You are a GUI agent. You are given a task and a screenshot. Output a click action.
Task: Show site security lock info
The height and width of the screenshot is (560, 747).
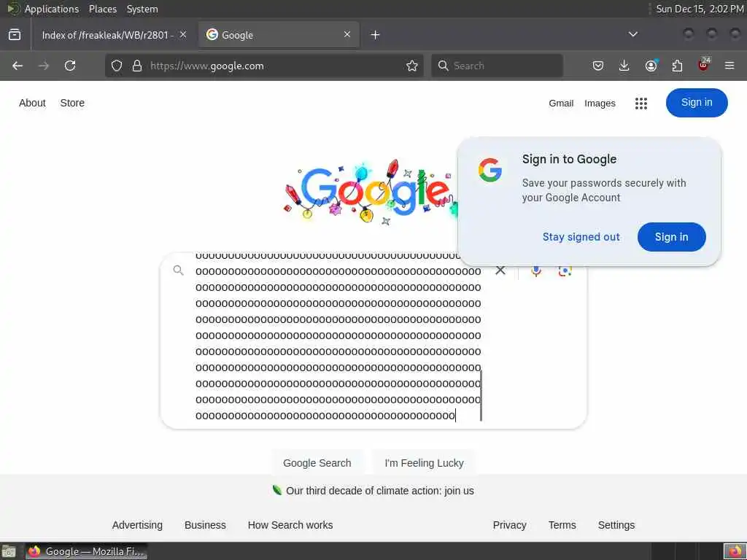coord(137,66)
